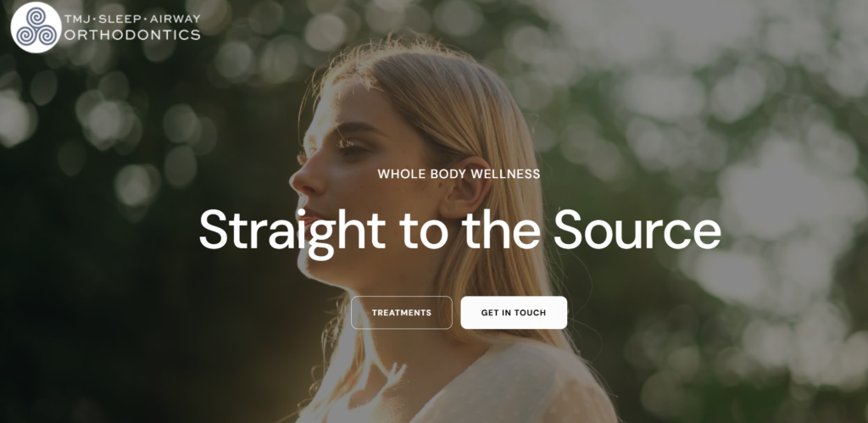The image size is (868, 423).
Task: Click the word BODY in the tagline
Action: tap(437, 174)
